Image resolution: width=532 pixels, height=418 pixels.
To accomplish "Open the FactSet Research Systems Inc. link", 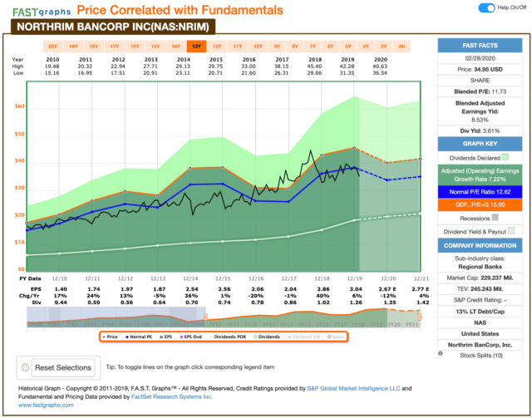I will (x=172, y=396).
